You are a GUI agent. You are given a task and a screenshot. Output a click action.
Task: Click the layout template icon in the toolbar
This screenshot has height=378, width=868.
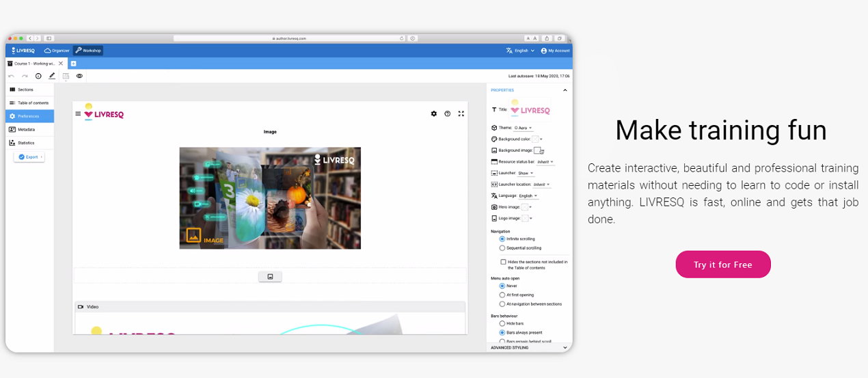(66, 76)
